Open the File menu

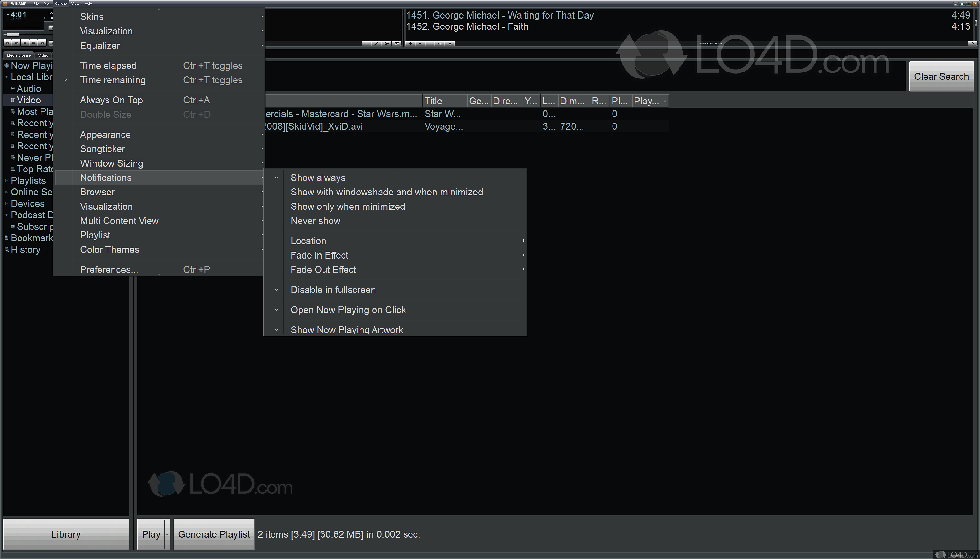pyautogui.click(x=36, y=4)
